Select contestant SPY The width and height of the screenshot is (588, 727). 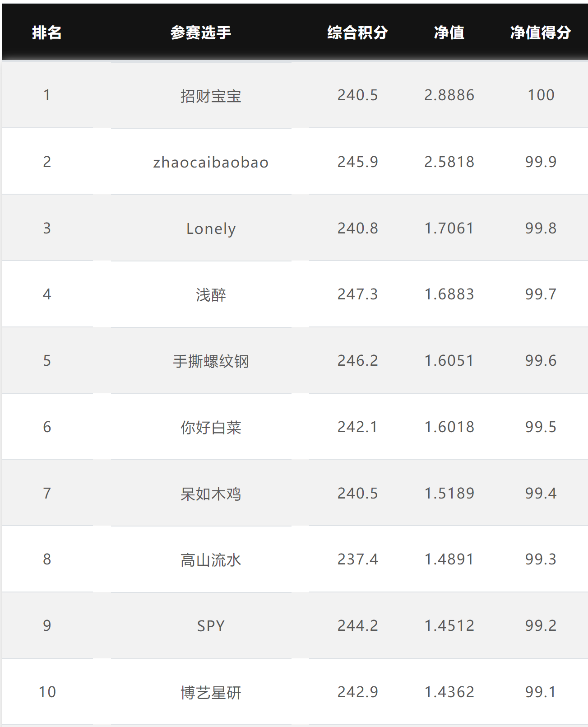[211, 626]
